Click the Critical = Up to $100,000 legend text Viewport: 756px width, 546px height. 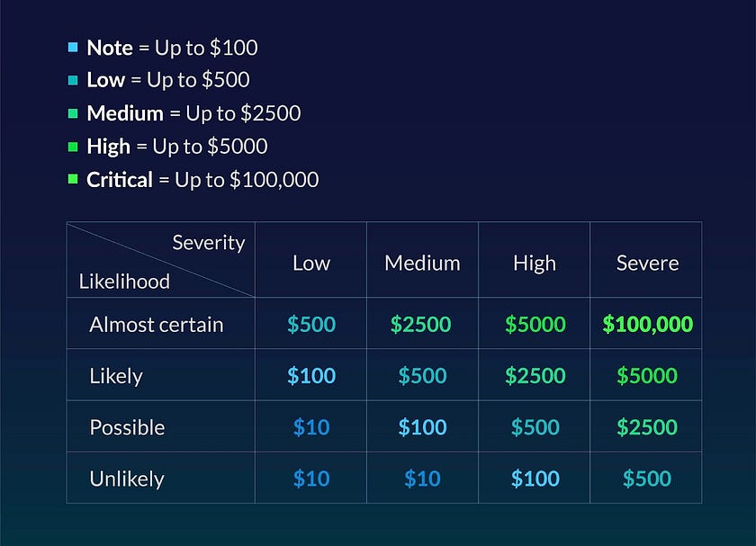click(202, 179)
